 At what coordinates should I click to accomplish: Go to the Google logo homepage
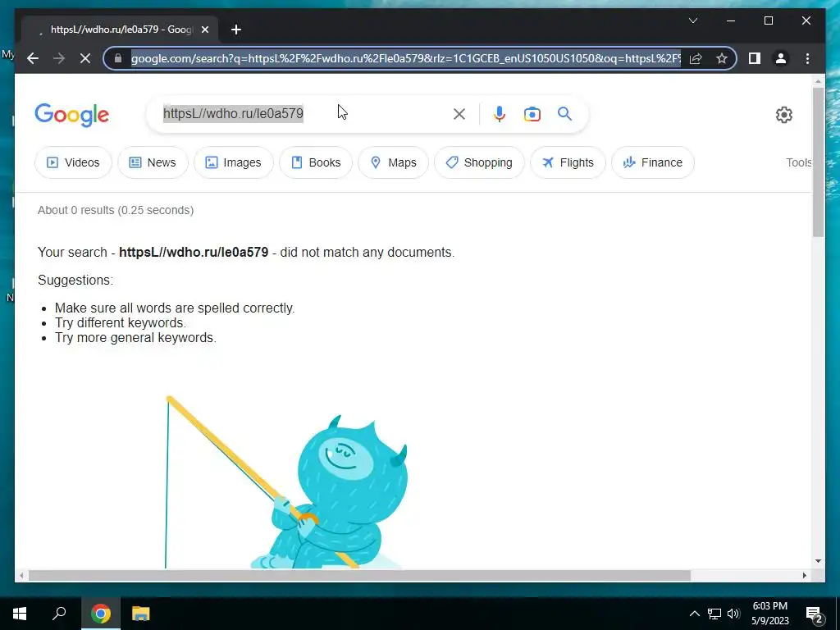pyautogui.click(x=72, y=115)
